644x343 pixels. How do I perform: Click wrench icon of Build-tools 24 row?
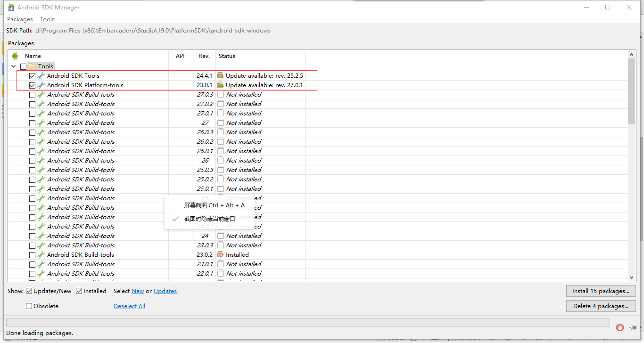[41, 236]
